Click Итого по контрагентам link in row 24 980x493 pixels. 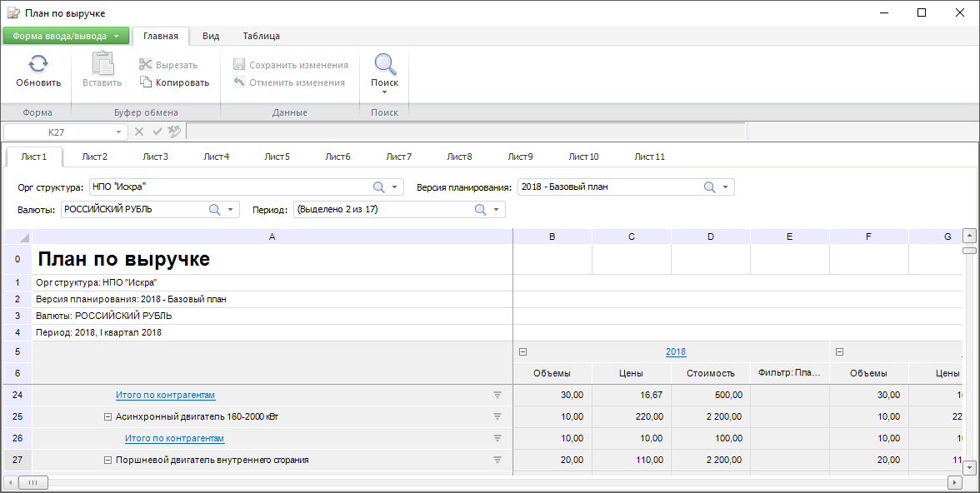click(165, 395)
